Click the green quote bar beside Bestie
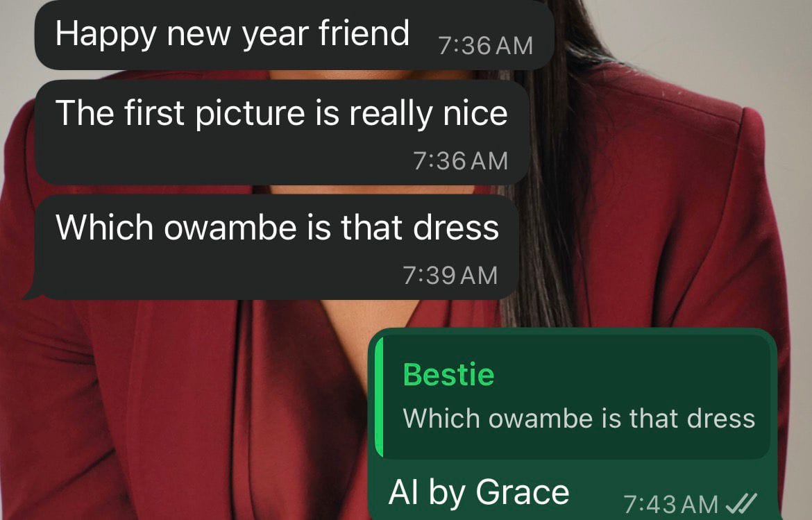Screen dimensions: 812x520 378,396
